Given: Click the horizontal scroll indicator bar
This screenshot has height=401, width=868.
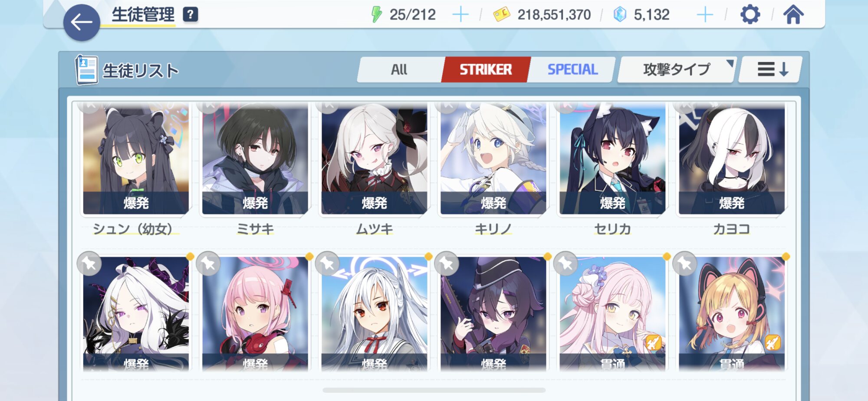Looking at the screenshot, I should pos(434,390).
